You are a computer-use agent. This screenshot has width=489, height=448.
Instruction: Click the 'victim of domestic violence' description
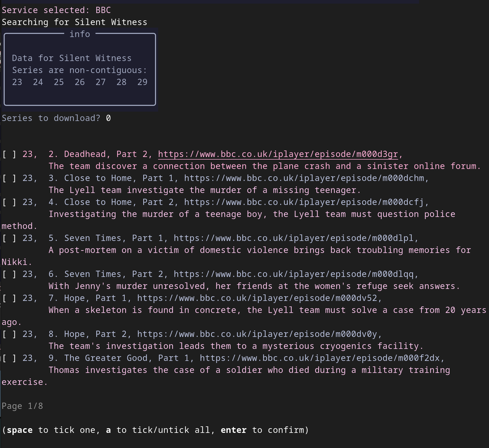point(260,250)
